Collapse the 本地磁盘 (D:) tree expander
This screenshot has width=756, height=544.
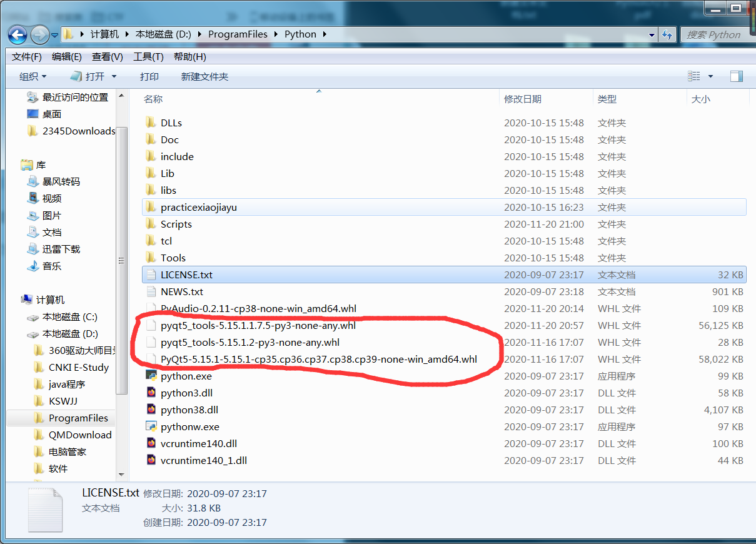[19, 333]
